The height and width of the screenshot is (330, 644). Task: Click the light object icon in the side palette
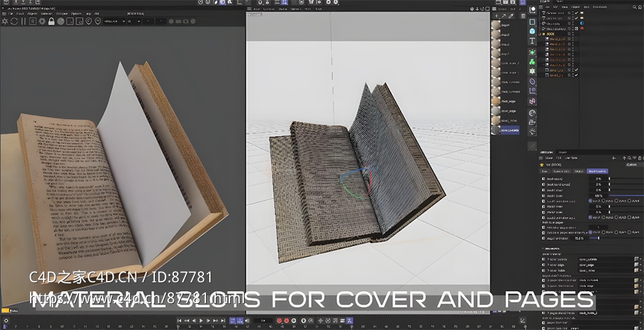coord(532,133)
